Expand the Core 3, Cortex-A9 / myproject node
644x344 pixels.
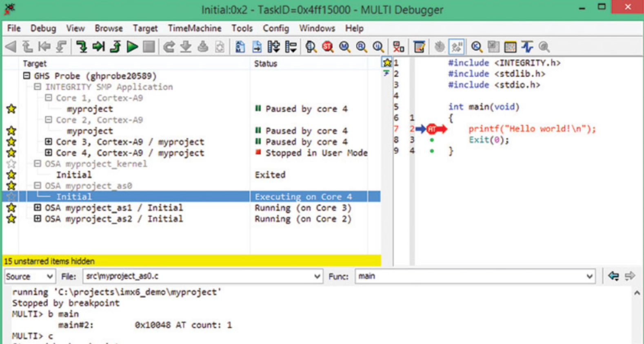pos(49,142)
